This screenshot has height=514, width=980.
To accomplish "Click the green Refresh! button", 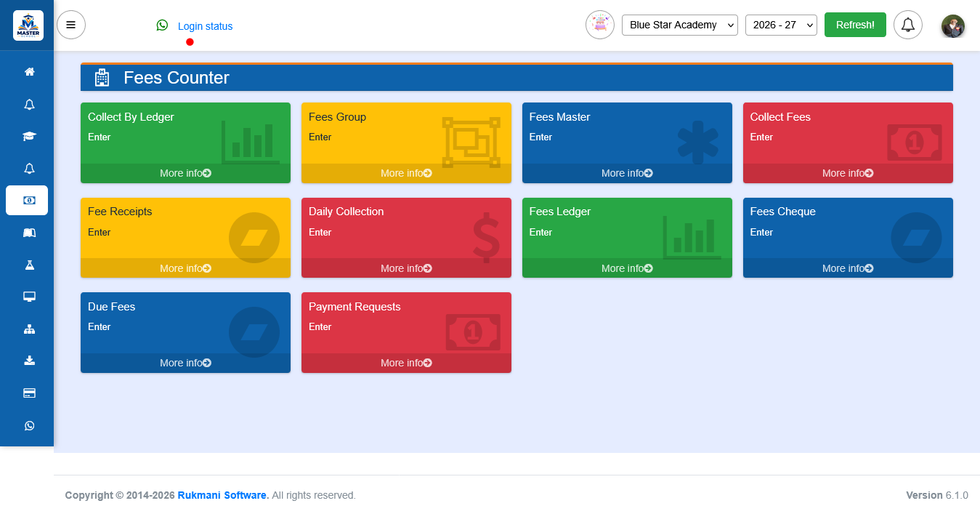I will point(855,25).
